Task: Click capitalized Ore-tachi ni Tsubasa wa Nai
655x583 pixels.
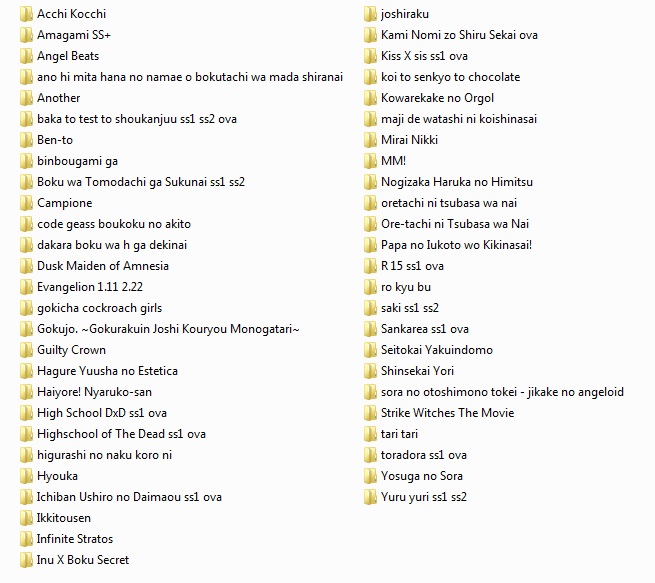Action: 455,224
